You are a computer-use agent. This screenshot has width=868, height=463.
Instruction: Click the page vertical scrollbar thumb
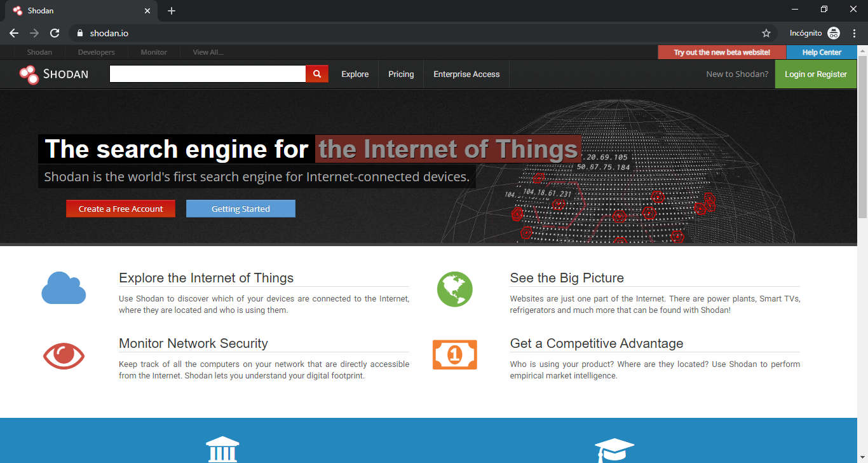[862, 137]
